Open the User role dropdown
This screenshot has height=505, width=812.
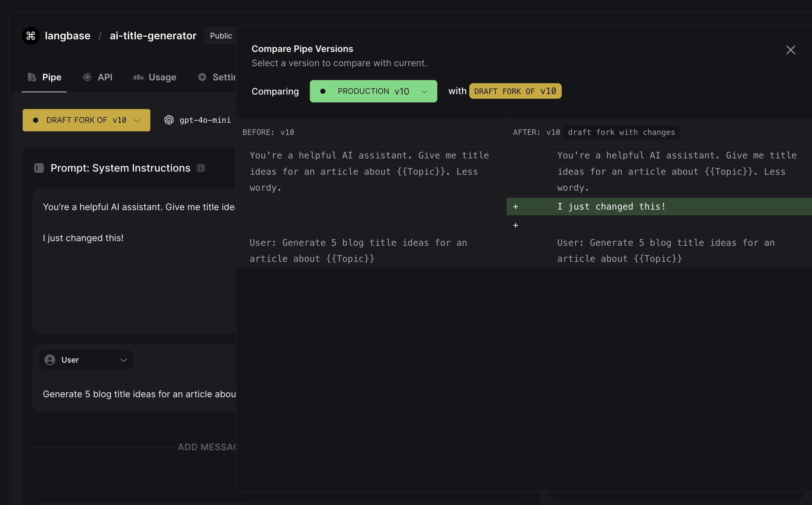coord(86,360)
